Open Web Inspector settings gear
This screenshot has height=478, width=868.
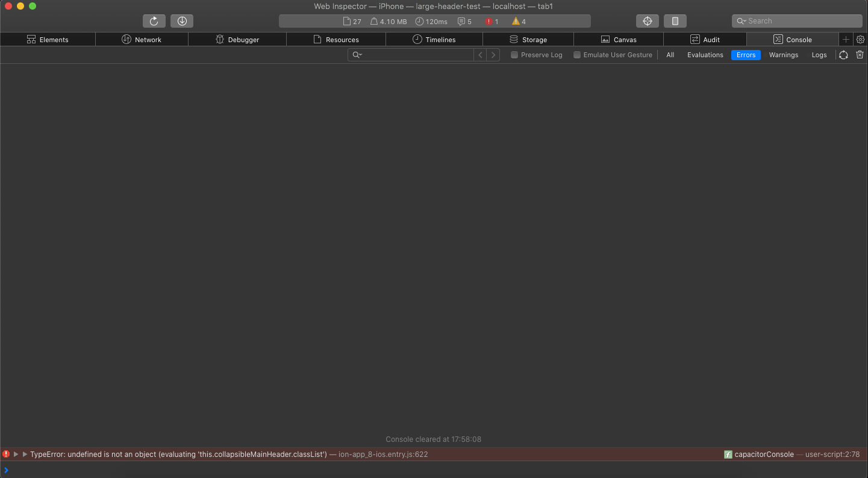pyautogui.click(x=860, y=39)
